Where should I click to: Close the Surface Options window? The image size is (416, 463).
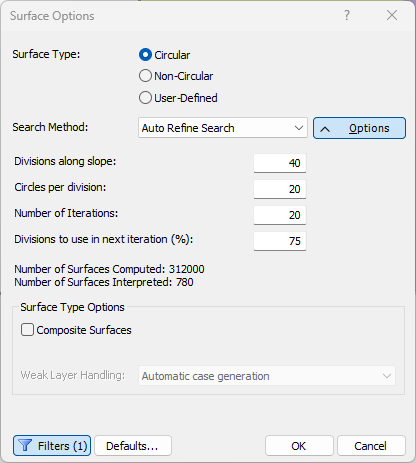pyautogui.click(x=392, y=15)
